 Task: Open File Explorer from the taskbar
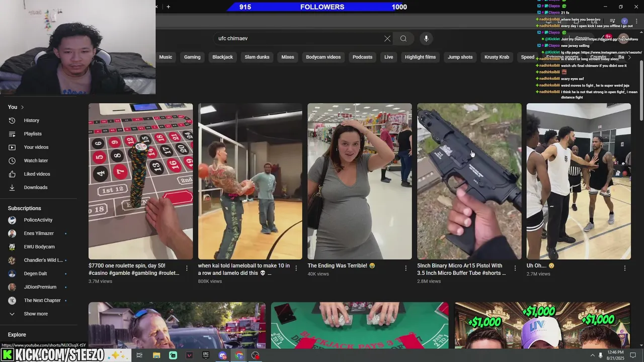tap(156, 355)
